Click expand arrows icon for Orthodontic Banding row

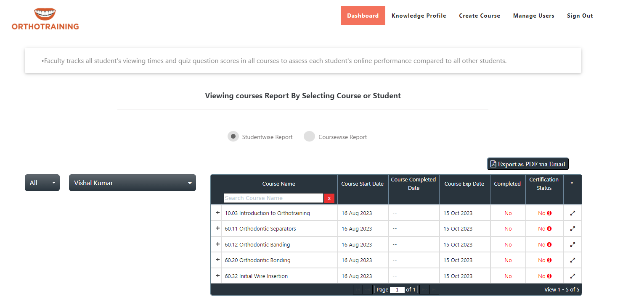572,245
